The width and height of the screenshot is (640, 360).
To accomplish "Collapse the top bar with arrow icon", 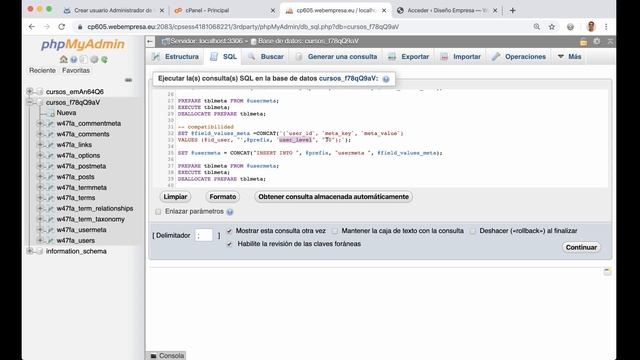I will pos(610,41).
